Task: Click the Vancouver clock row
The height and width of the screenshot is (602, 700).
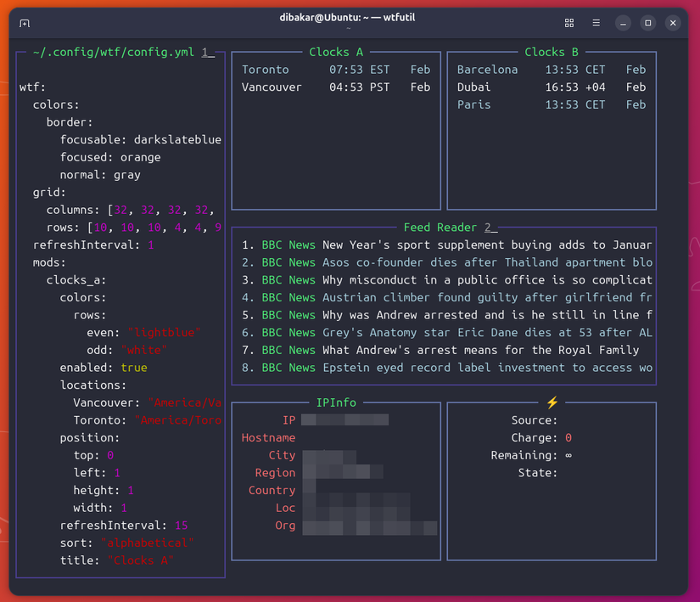Action: [x=336, y=87]
